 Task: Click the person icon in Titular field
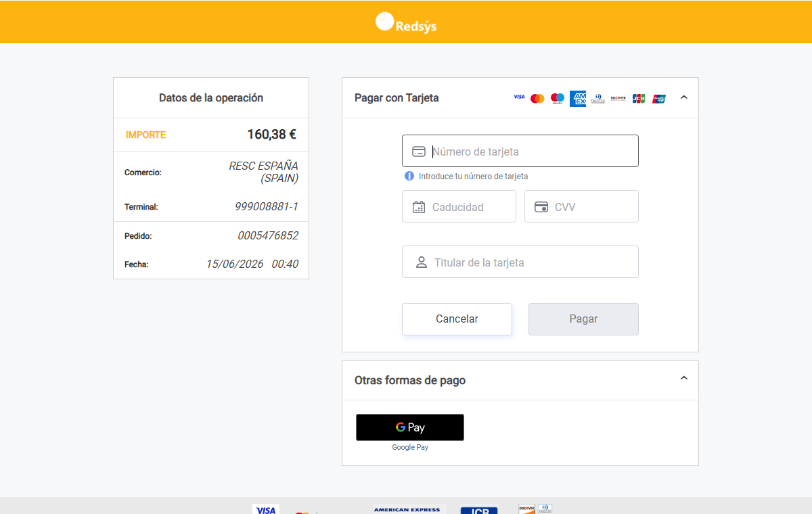click(x=422, y=262)
